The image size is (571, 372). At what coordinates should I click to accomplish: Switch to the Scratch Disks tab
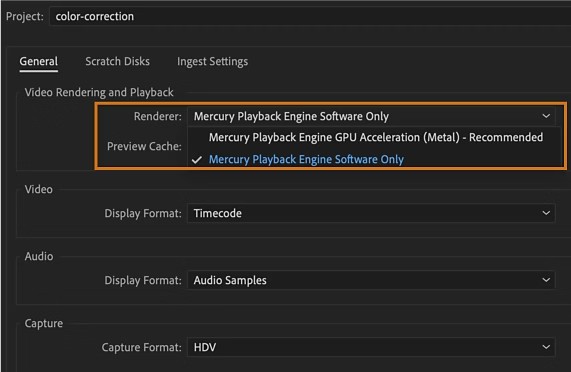point(117,61)
